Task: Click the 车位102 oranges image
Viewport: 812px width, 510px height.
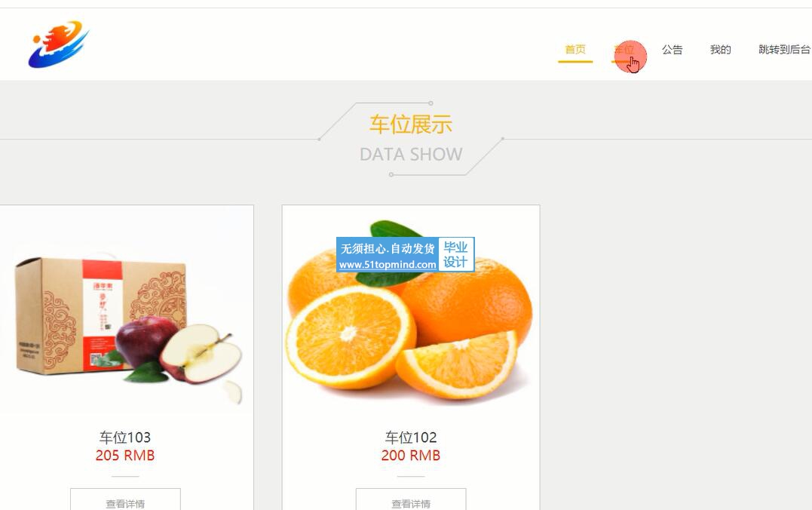Action: [x=411, y=310]
